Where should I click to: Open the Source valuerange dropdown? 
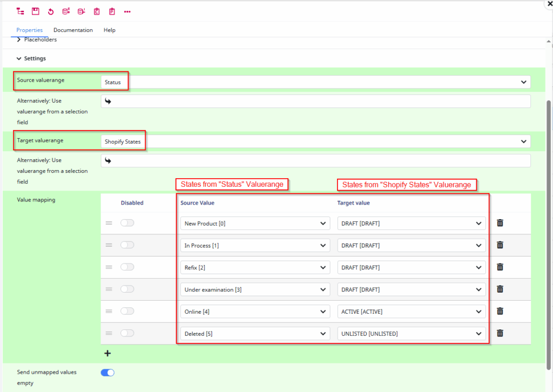pyautogui.click(x=315, y=82)
